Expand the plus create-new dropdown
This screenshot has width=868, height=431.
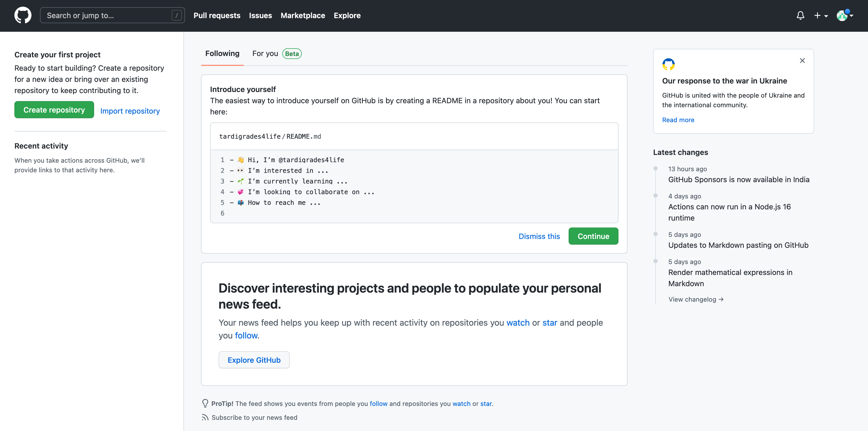pos(821,15)
